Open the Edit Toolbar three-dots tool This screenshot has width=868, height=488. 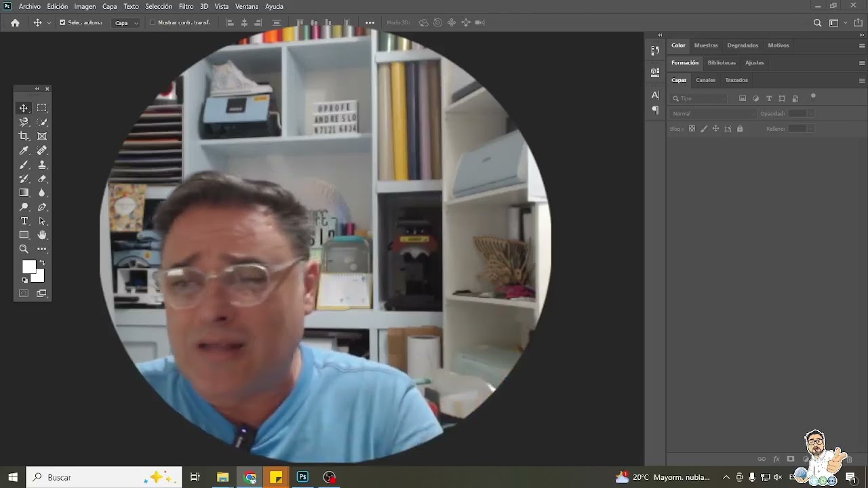click(x=42, y=249)
